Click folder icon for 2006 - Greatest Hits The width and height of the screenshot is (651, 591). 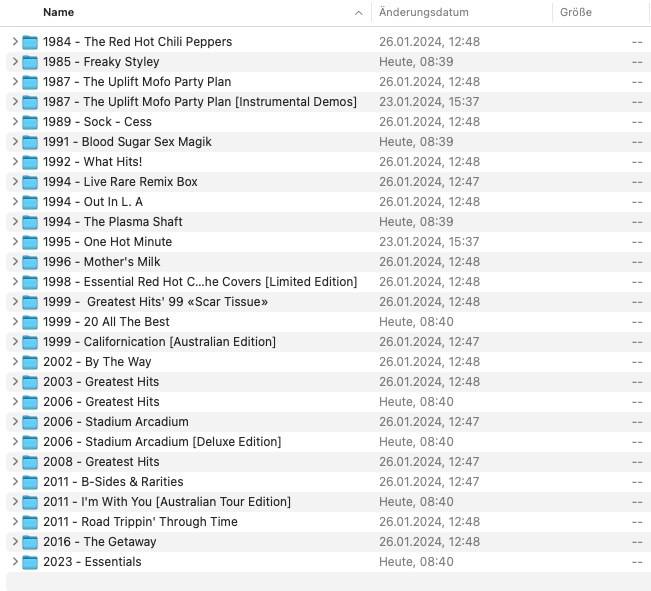[x=29, y=402]
